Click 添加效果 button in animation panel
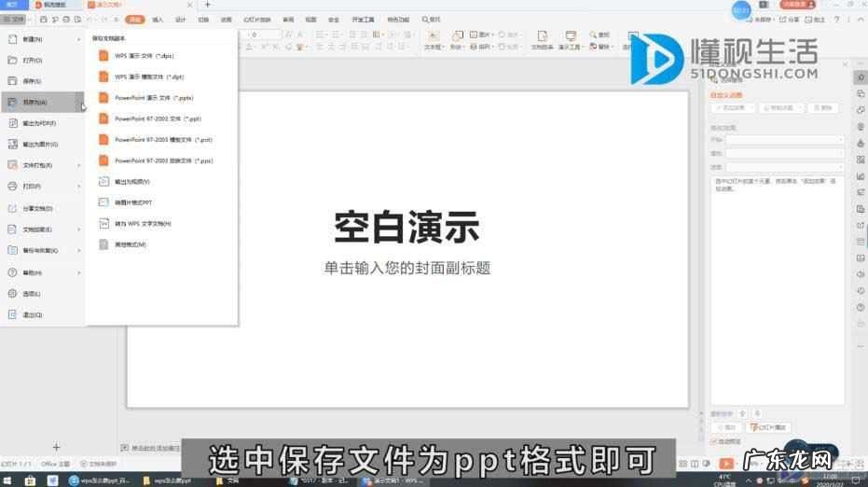 [x=733, y=108]
